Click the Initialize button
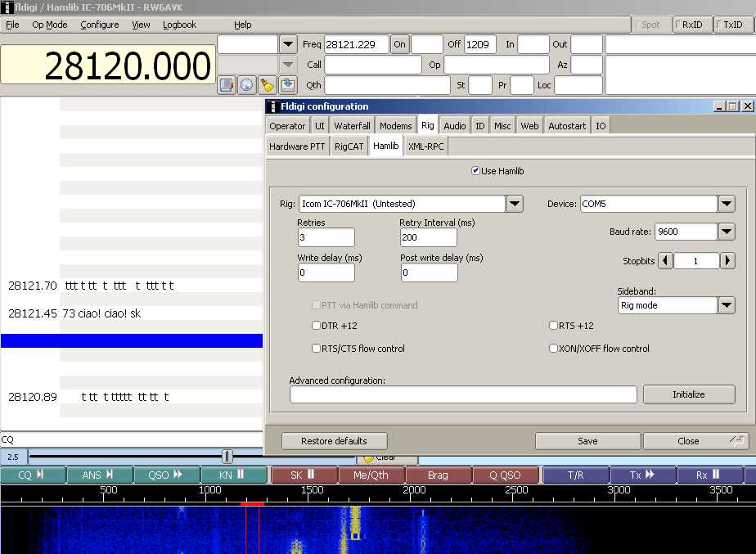 coord(688,394)
